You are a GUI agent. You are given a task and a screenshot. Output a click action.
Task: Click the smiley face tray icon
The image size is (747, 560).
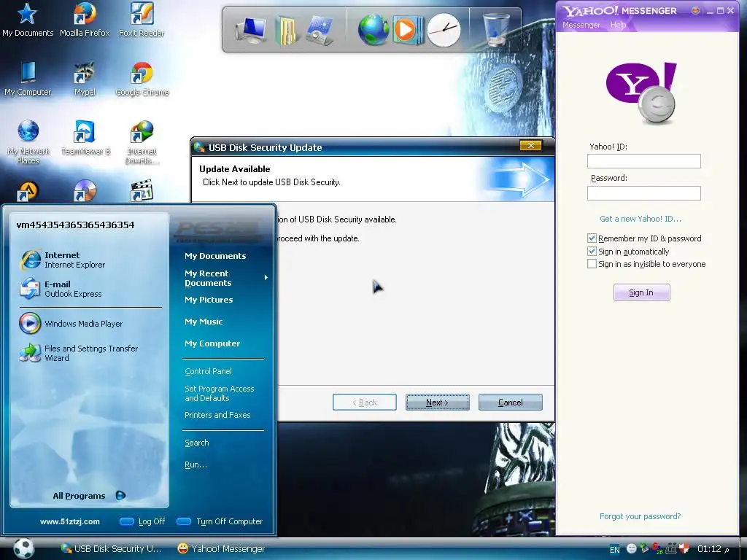click(x=631, y=548)
